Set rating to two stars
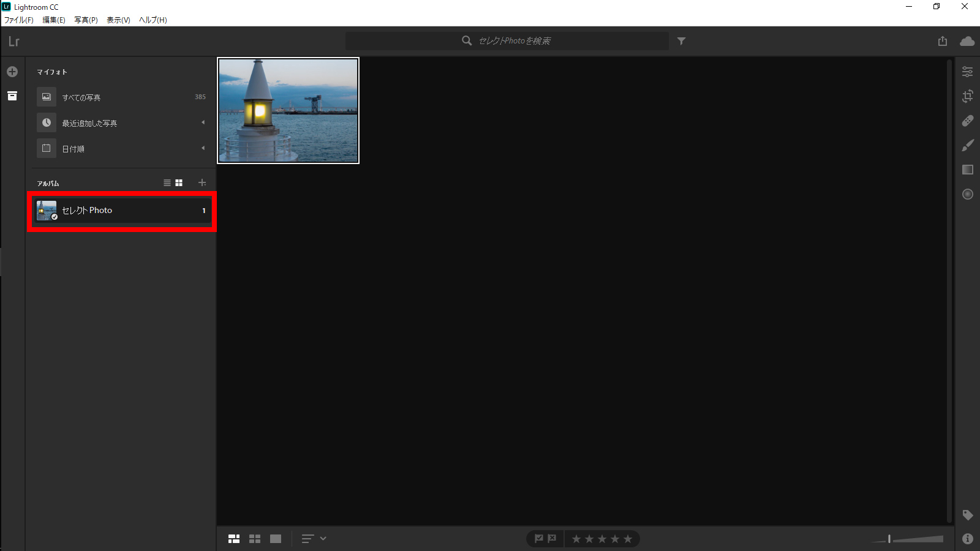 click(x=589, y=539)
